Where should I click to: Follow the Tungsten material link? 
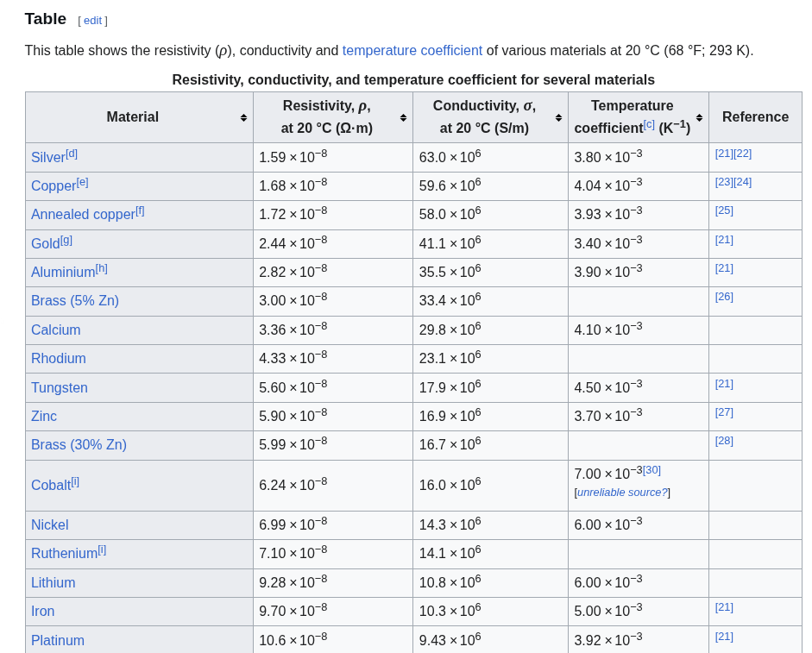click(x=60, y=388)
